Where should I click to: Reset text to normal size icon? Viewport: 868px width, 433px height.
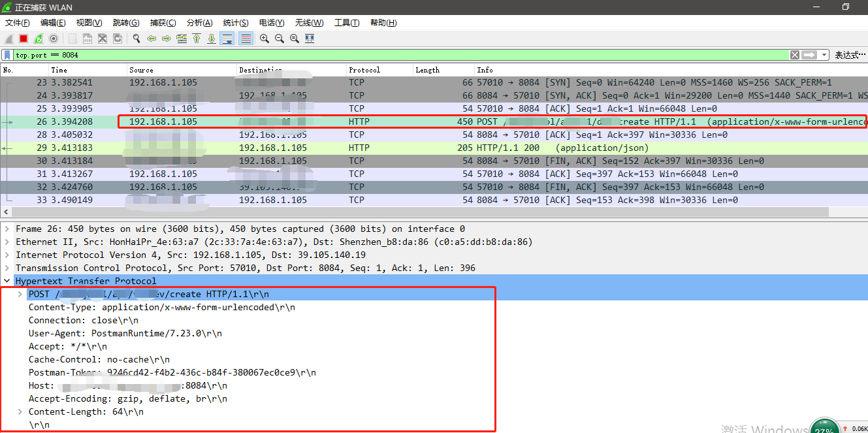coord(295,39)
